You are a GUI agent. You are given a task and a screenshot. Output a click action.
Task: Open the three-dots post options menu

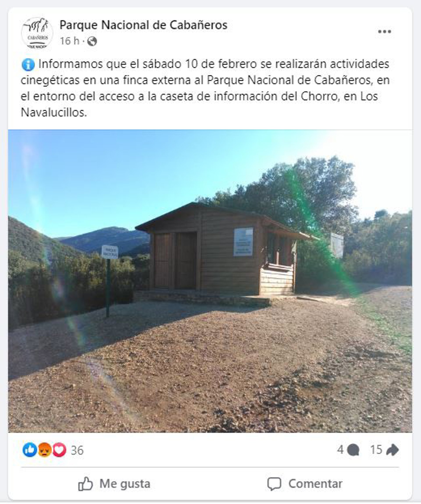click(x=385, y=31)
